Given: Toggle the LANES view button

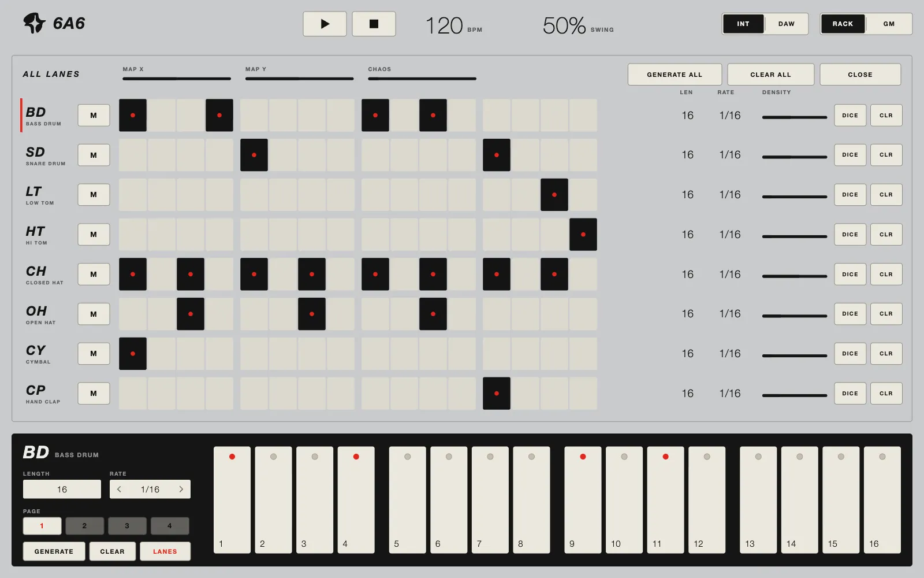Looking at the screenshot, I should click(x=165, y=551).
